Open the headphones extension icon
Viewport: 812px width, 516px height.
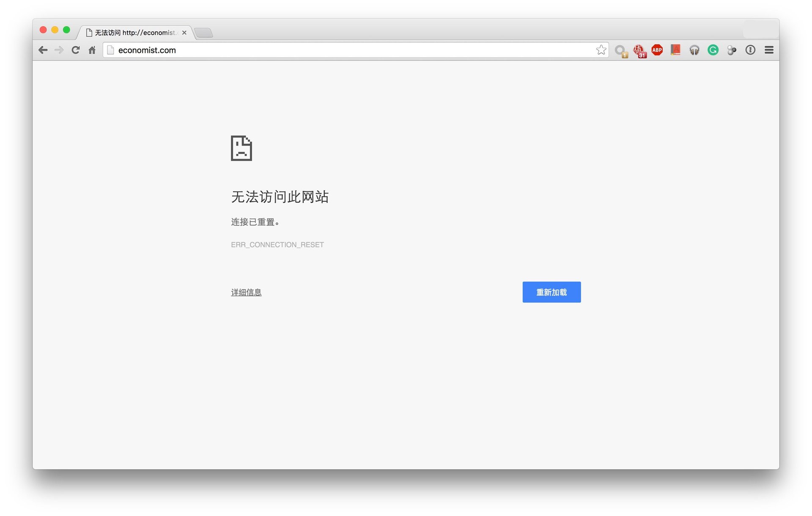click(x=694, y=50)
